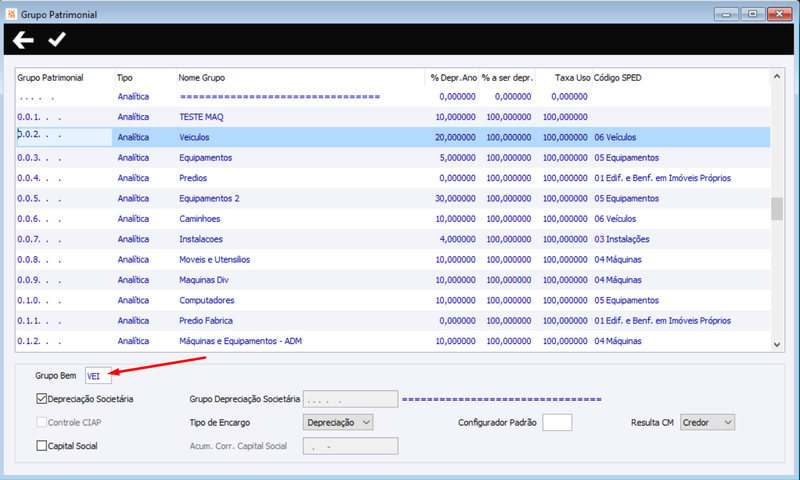Toggle Depreciação Societária checkbox
Image resolution: width=800 pixels, height=480 pixels.
tap(41, 398)
